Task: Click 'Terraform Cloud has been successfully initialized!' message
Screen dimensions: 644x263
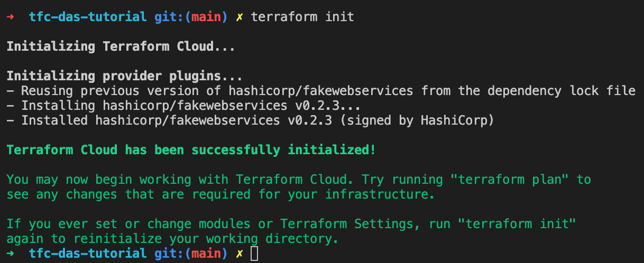Action: pos(191,150)
